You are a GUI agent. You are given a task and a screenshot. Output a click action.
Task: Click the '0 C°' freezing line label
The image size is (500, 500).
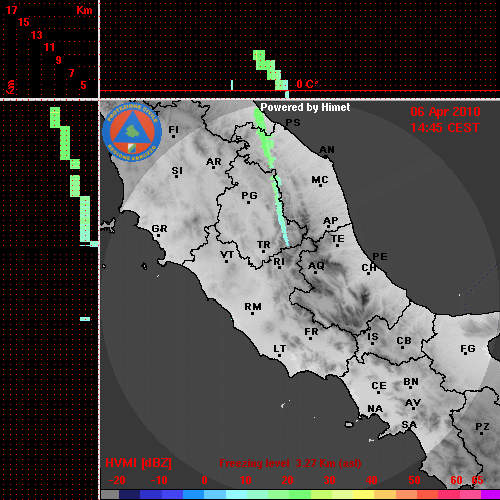307,84
